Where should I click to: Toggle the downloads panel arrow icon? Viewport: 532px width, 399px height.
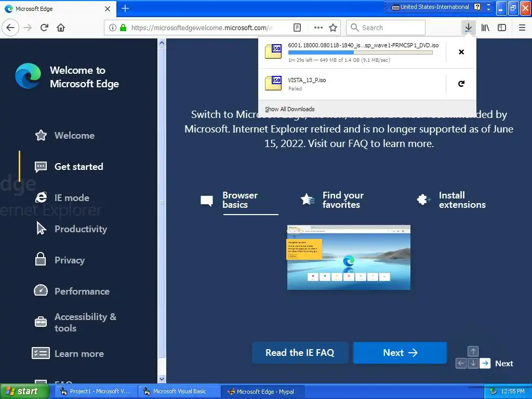[x=468, y=28]
